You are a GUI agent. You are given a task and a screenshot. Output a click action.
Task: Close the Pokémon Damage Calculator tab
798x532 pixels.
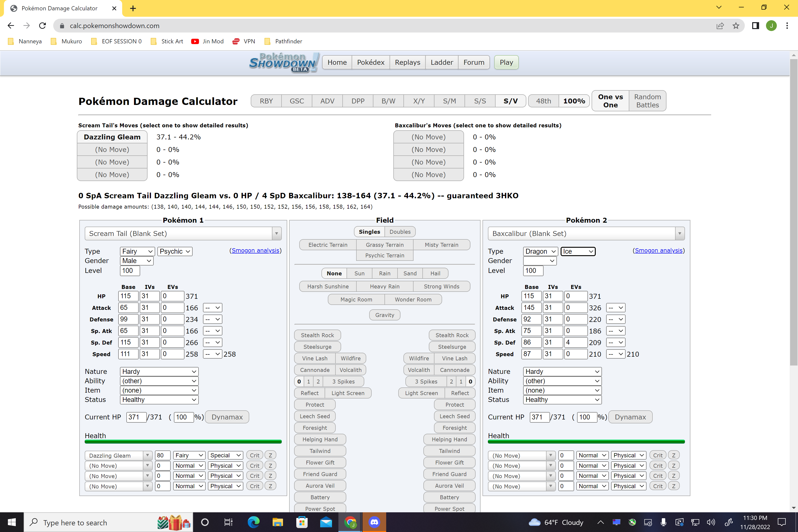click(114, 8)
